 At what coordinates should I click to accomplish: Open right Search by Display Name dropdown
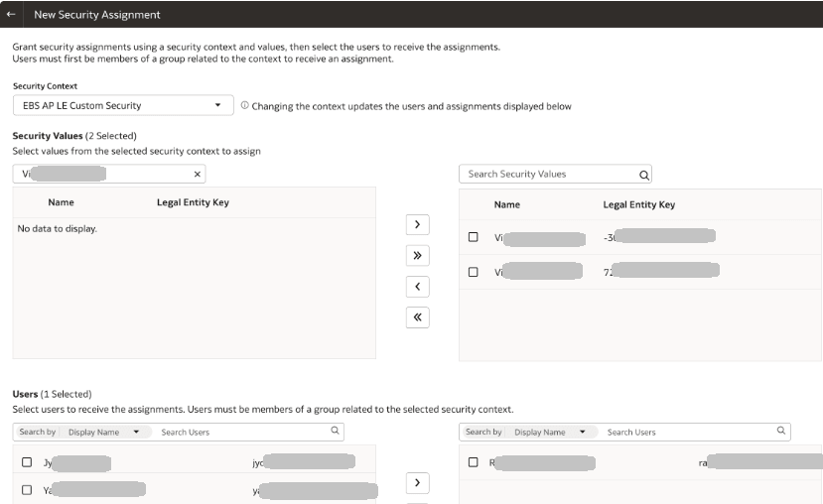pyautogui.click(x=550, y=433)
